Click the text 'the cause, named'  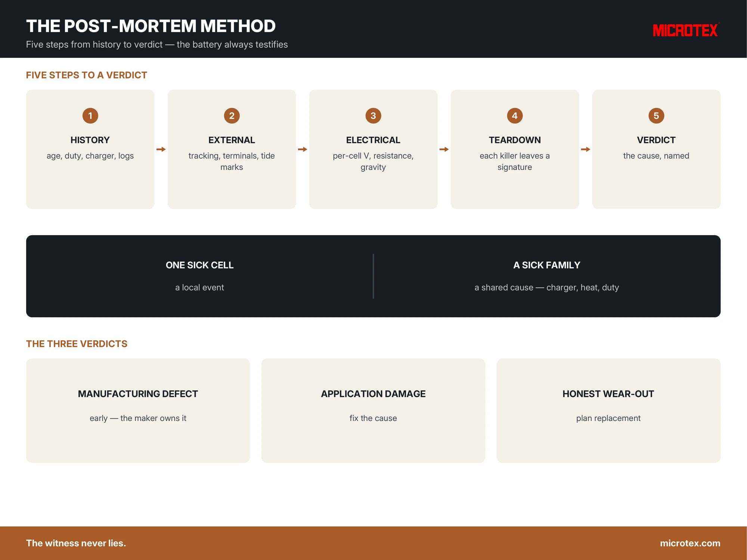[x=656, y=156]
